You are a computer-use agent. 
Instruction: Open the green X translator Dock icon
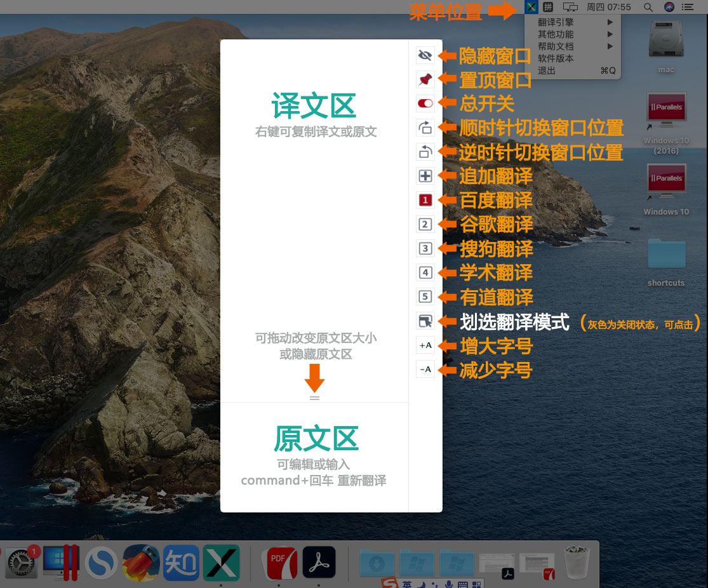tap(221, 563)
